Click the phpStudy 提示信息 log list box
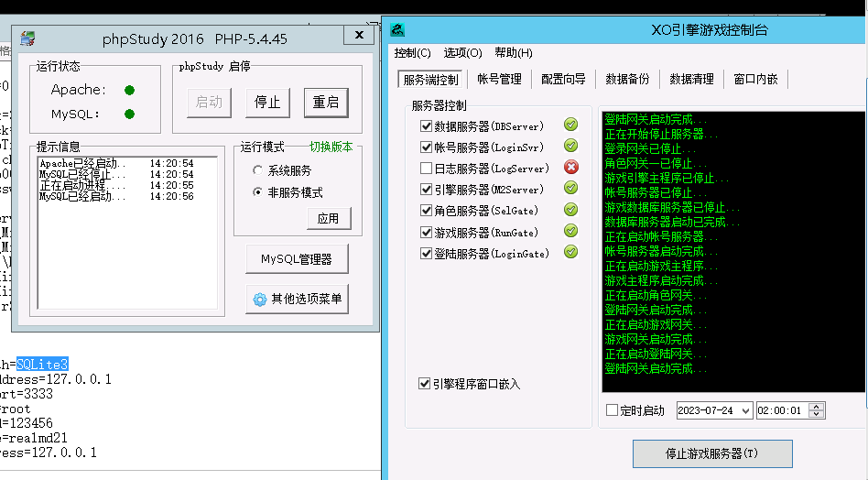The width and height of the screenshot is (868, 480). [127, 233]
